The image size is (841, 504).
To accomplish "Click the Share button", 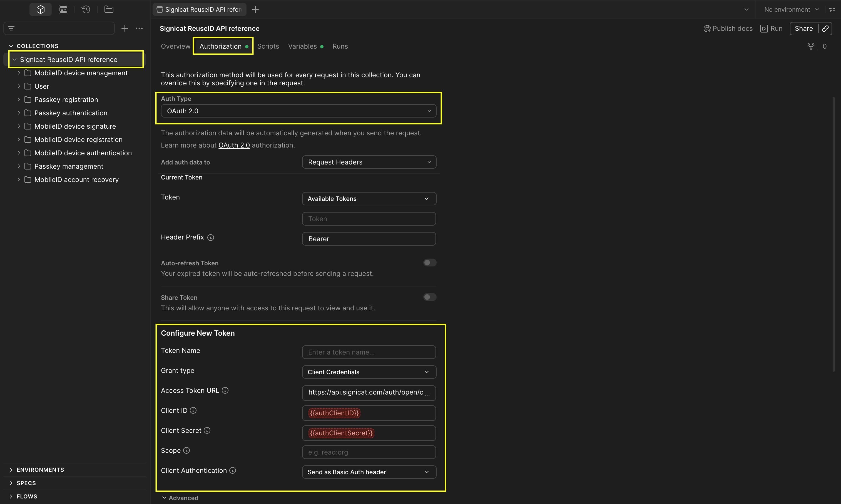I will coord(804,29).
